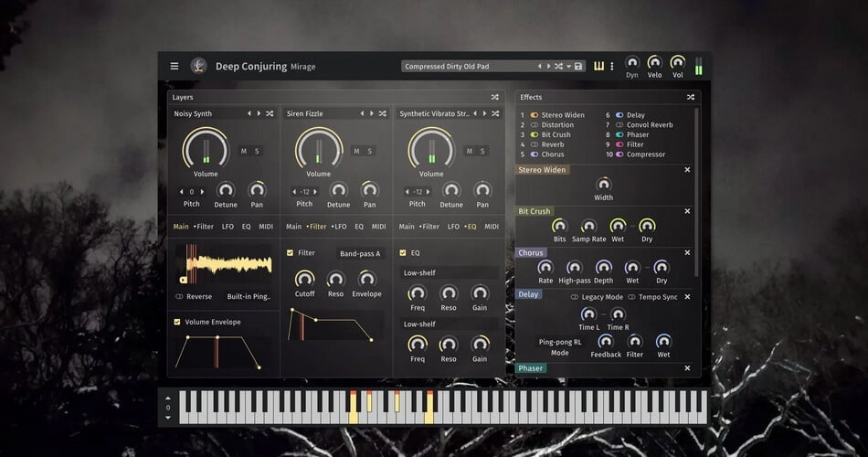Uncheck the Volume Envelope checkbox

click(x=177, y=322)
